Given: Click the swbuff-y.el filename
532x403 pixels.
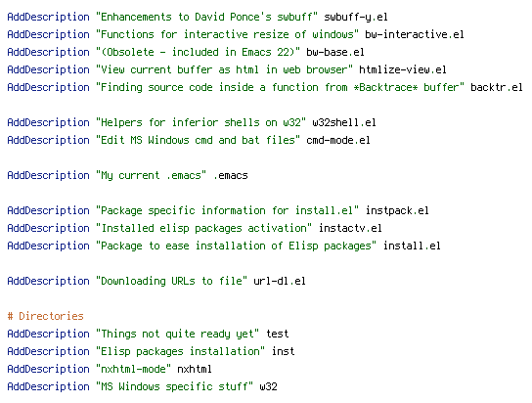Looking at the screenshot, I should click(356, 17).
